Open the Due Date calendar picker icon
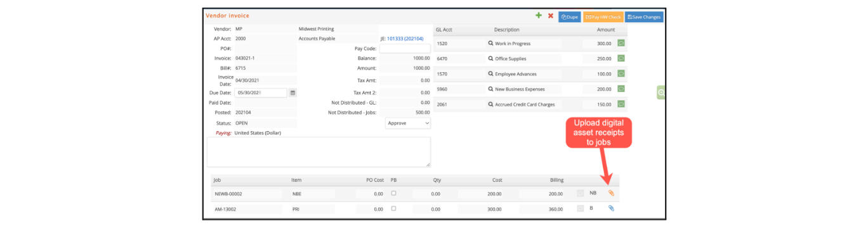Viewport: 868px width, 230px height. pyautogui.click(x=293, y=93)
